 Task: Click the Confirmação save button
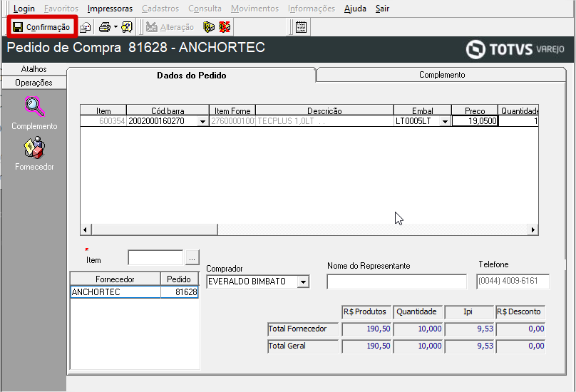click(x=41, y=27)
